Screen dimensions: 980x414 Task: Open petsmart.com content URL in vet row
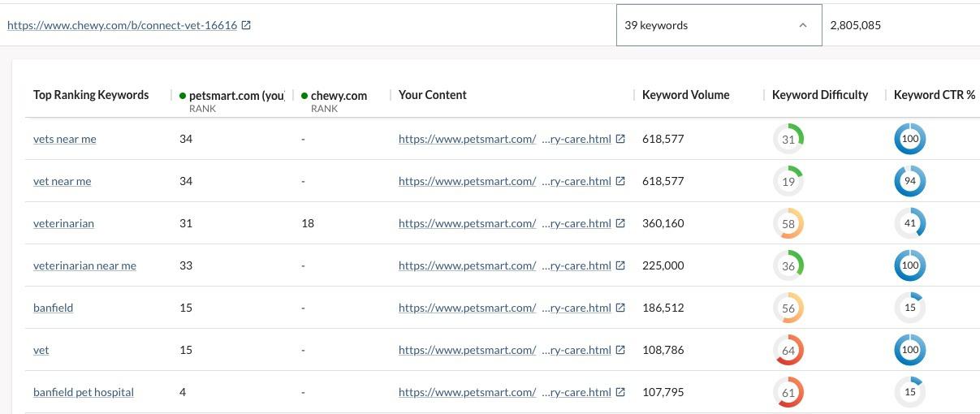pyautogui.click(x=504, y=350)
